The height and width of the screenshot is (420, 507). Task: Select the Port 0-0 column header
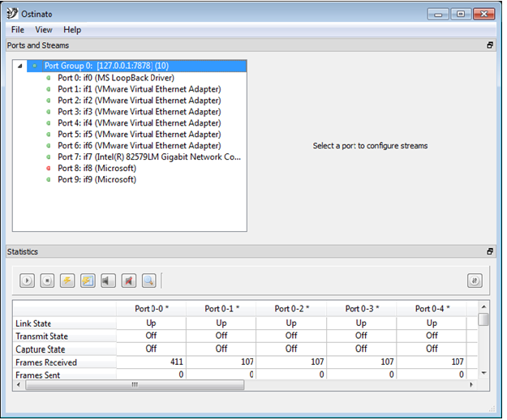click(x=152, y=309)
